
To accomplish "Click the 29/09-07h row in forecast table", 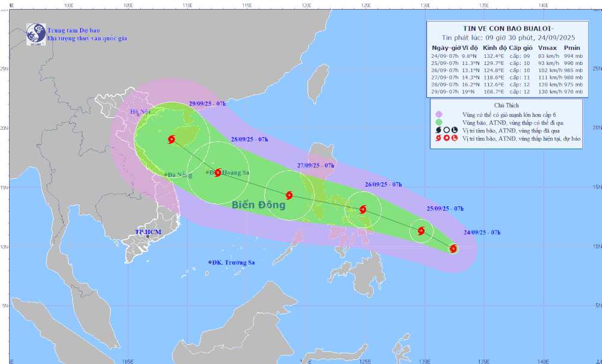I will click(x=507, y=91).
